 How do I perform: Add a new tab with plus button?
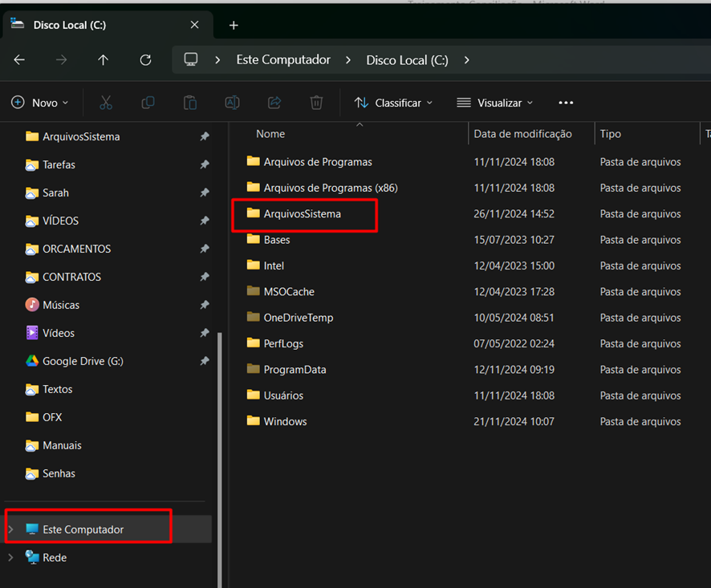234,25
